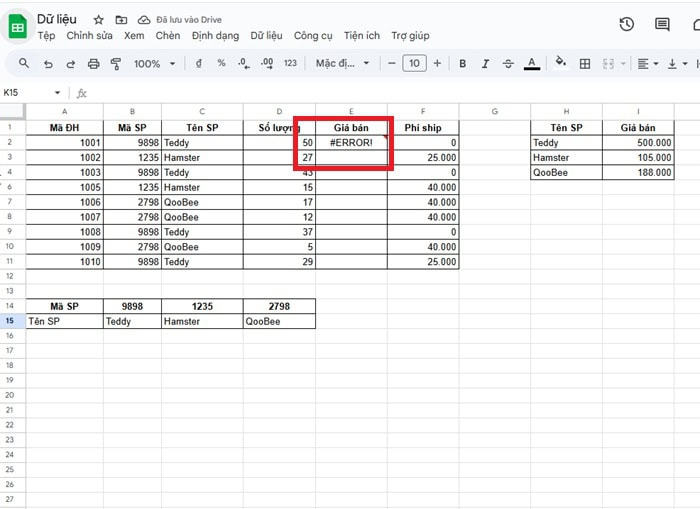Click the select-all corner box
This screenshot has height=509, width=700.
pyautogui.click(x=12, y=111)
